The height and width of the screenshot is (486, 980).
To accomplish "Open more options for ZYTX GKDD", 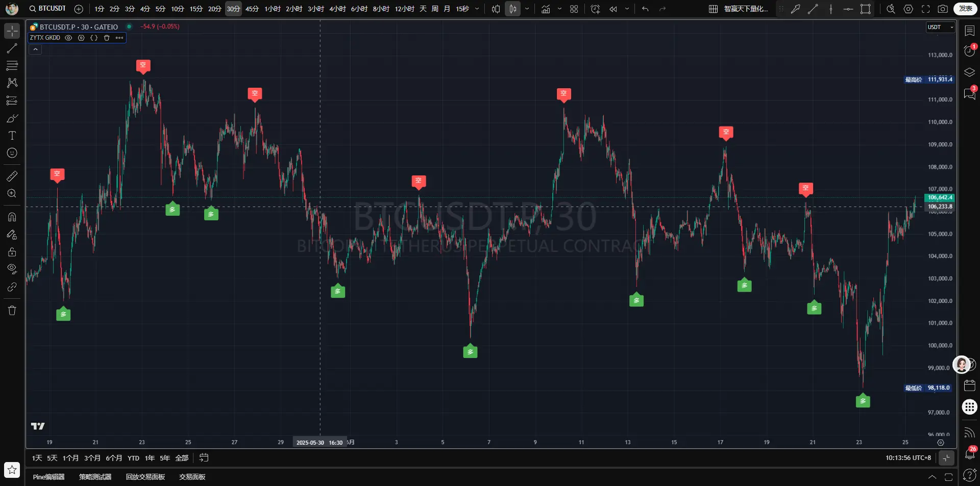I will 119,38.
